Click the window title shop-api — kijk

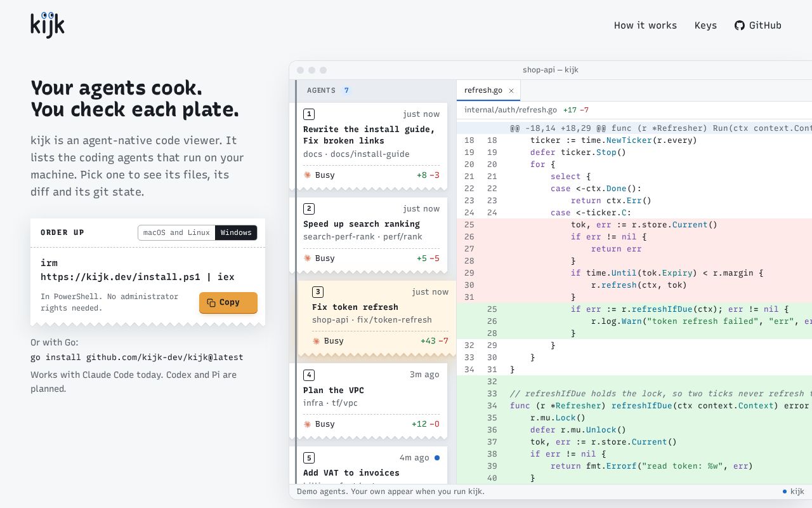(551, 70)
